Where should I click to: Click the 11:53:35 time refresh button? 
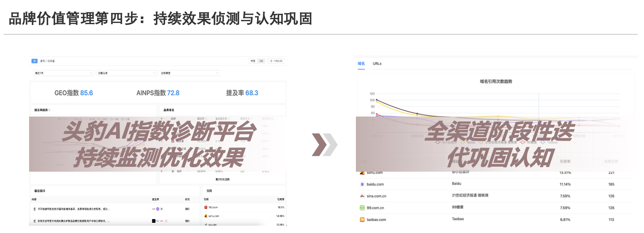tap(276, 61)
